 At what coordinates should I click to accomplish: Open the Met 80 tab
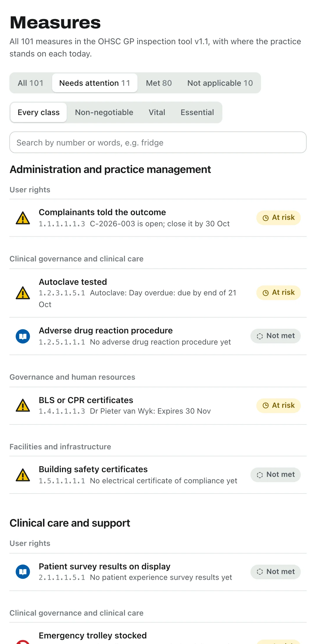tap(159, 83)
